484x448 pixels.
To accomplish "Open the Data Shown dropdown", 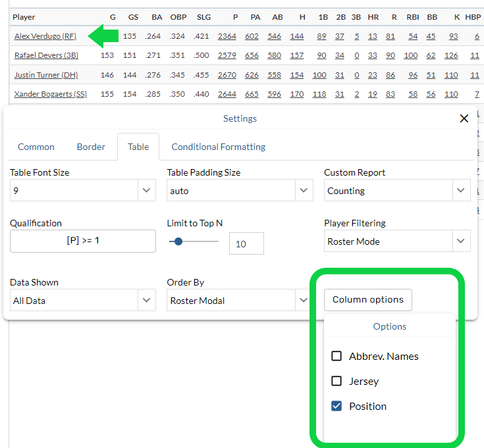I will click(x=83, y=301).
